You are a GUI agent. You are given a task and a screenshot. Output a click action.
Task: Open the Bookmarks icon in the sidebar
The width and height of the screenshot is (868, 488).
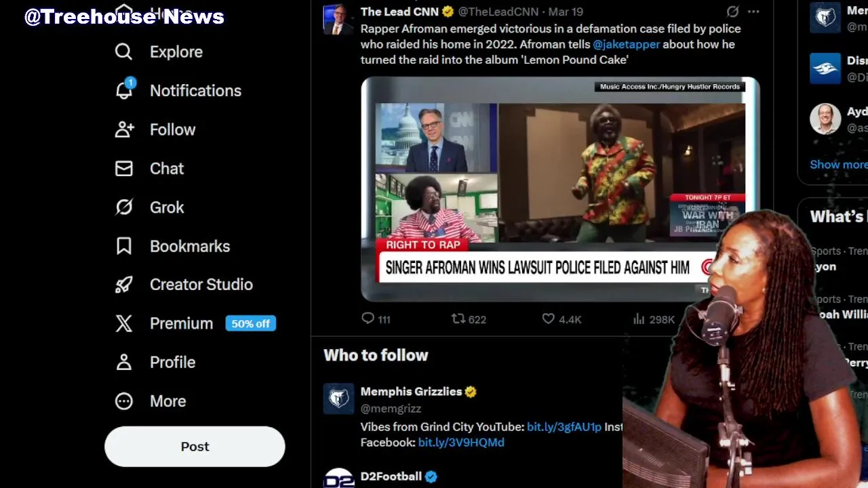[123, 245]
